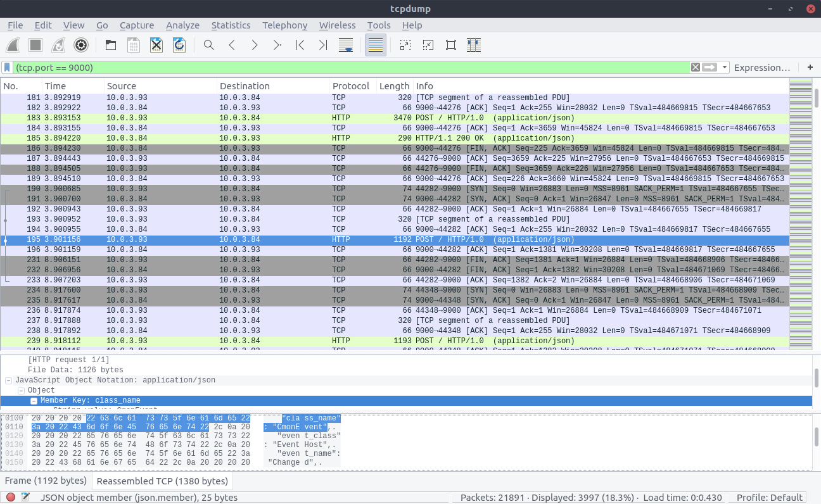Stop the running packet capture

click(35, 45)
